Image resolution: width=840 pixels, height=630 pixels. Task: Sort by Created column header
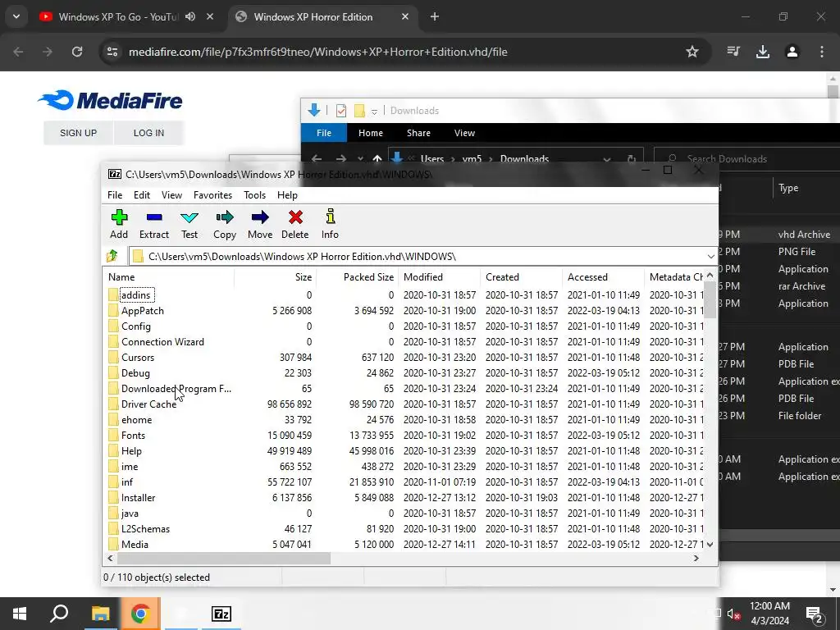tap(521, 277)
